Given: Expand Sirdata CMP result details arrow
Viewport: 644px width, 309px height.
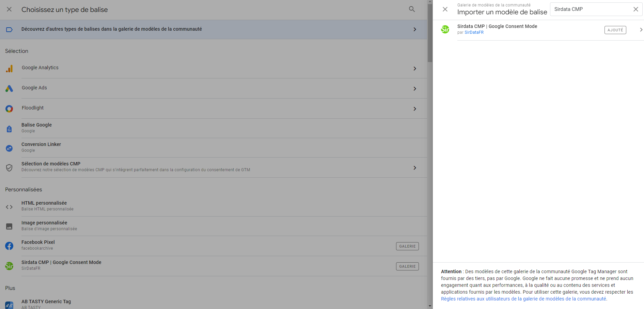Looking at the screenshot, I should [641, 30].
